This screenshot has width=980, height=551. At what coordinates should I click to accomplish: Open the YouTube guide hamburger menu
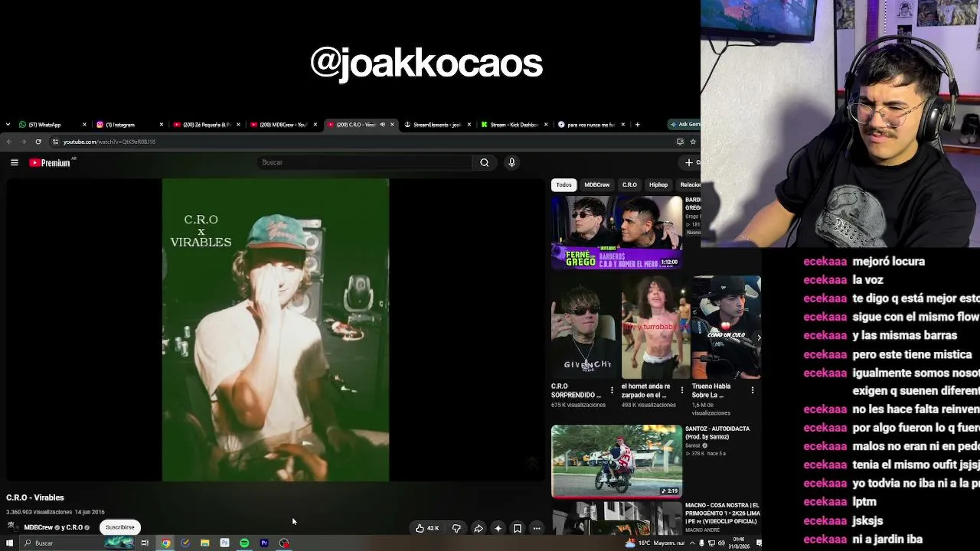(x=15, y=162)
